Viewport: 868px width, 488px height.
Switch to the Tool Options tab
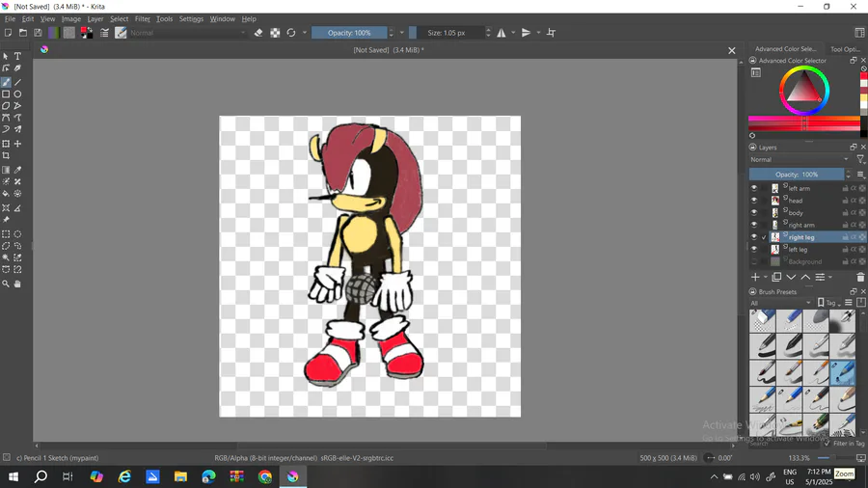(x=845, y=48)
